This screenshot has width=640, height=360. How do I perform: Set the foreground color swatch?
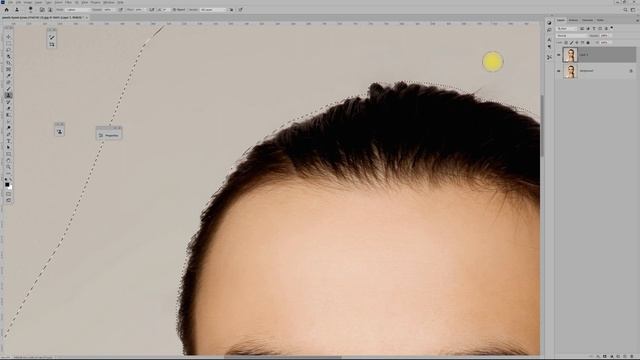pyautogui.click(x=7, y=184)
